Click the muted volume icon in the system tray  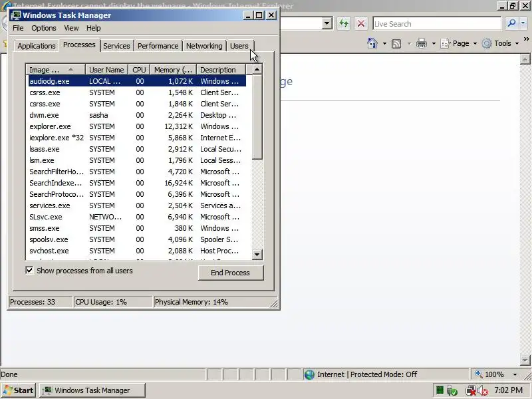483,390
